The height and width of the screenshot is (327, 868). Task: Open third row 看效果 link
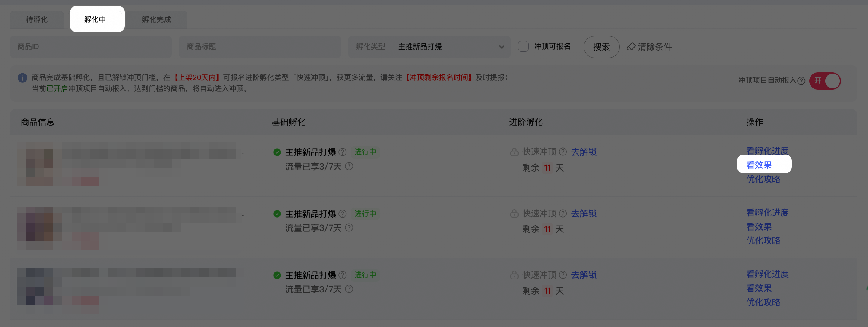click(759, 288)
